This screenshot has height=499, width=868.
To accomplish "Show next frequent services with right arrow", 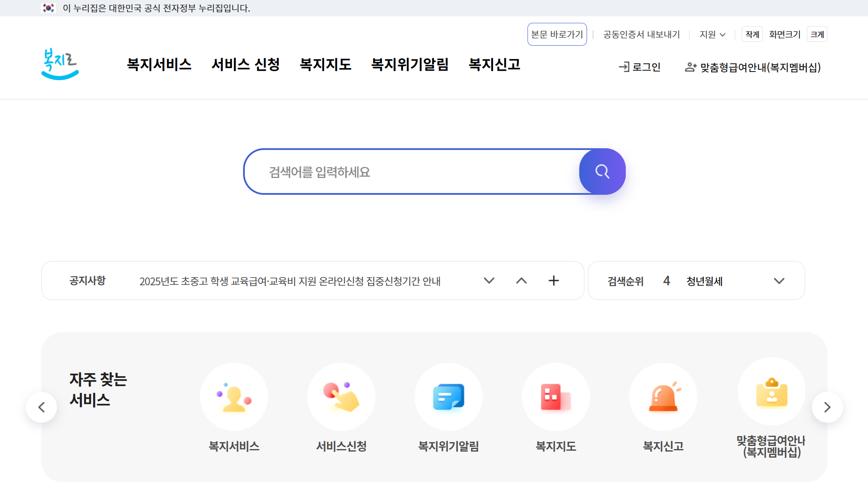I will click(x=827, y=407).
